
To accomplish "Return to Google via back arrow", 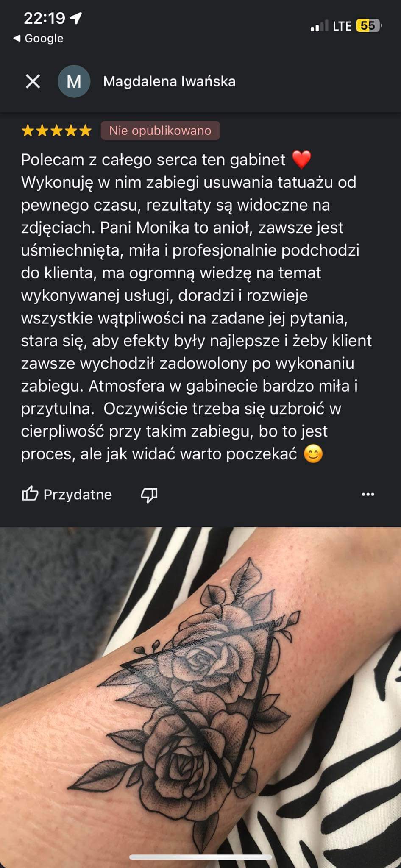I will coord(17,38).
